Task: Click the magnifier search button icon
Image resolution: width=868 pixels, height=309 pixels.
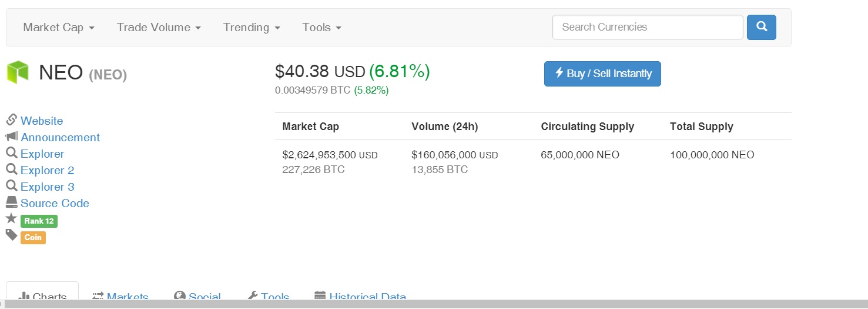Action: [x=761, y=27]
